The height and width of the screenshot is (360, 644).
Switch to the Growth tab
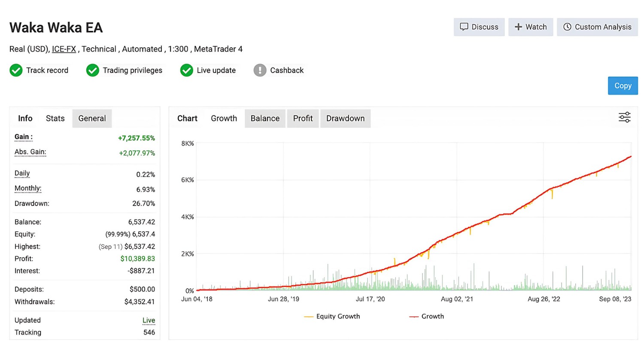point(224,118)
